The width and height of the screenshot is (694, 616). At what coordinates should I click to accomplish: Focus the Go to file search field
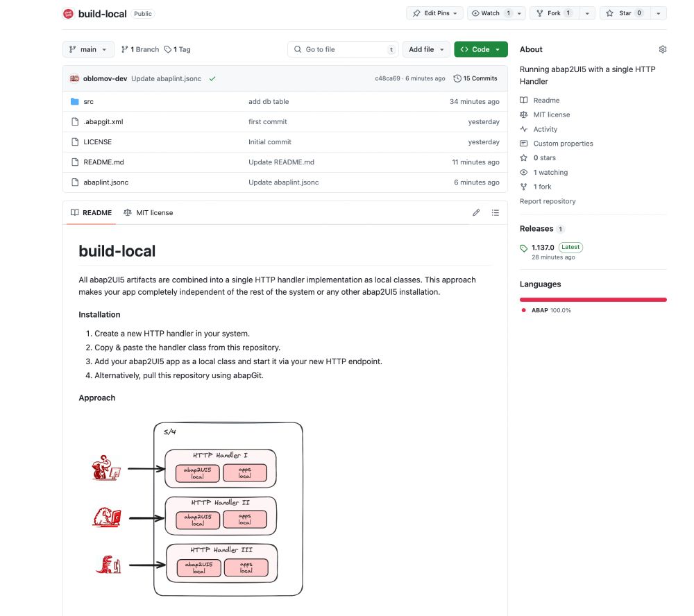[x=343, y=49]
